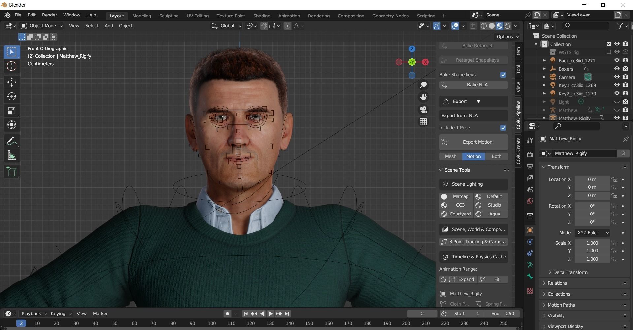This screenshot has width=644, height=330.
Task: Toggle the auto keying record button
Action: [227, 313]
